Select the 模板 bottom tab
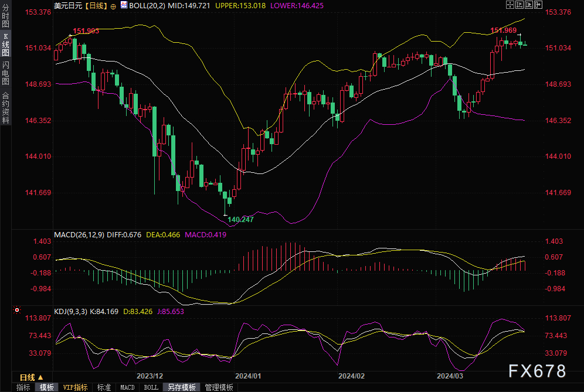This screenshot has height=392, width=584. pos(46,387)
